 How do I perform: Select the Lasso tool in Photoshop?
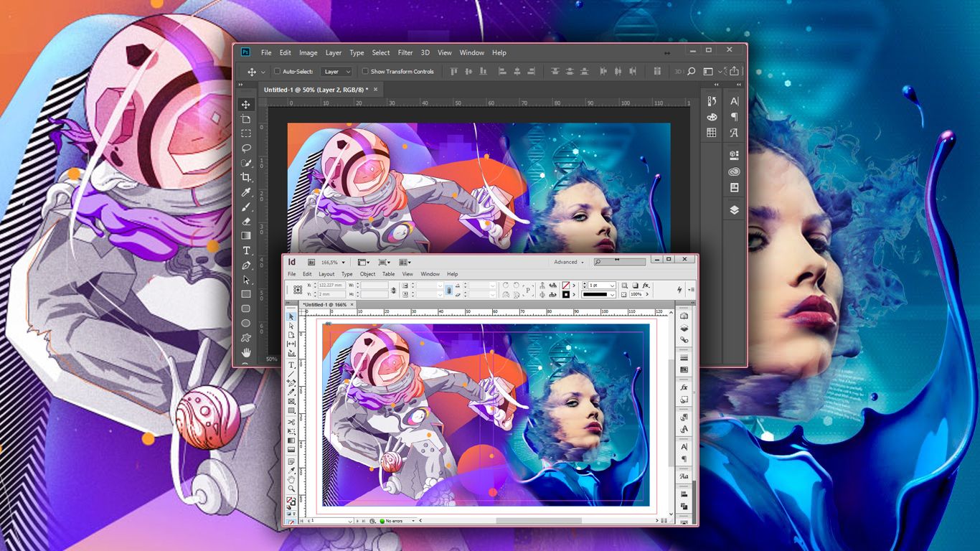246,149
